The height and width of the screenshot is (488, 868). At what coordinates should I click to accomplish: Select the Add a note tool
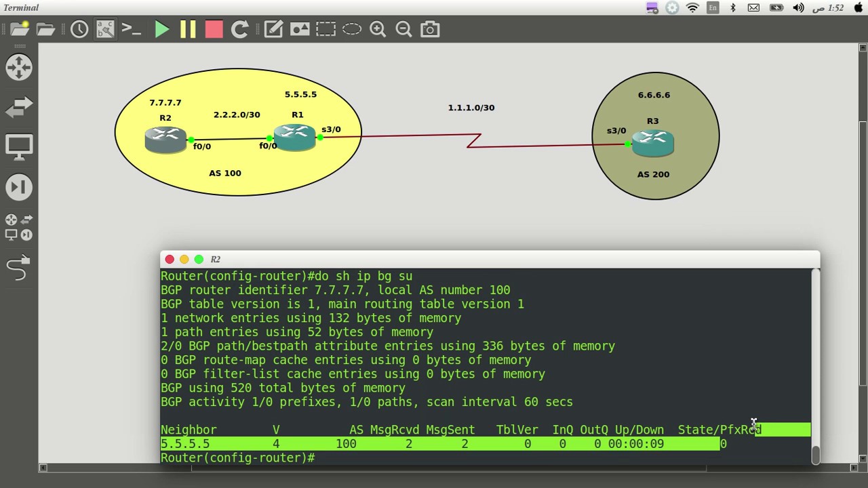click(273, 29)
